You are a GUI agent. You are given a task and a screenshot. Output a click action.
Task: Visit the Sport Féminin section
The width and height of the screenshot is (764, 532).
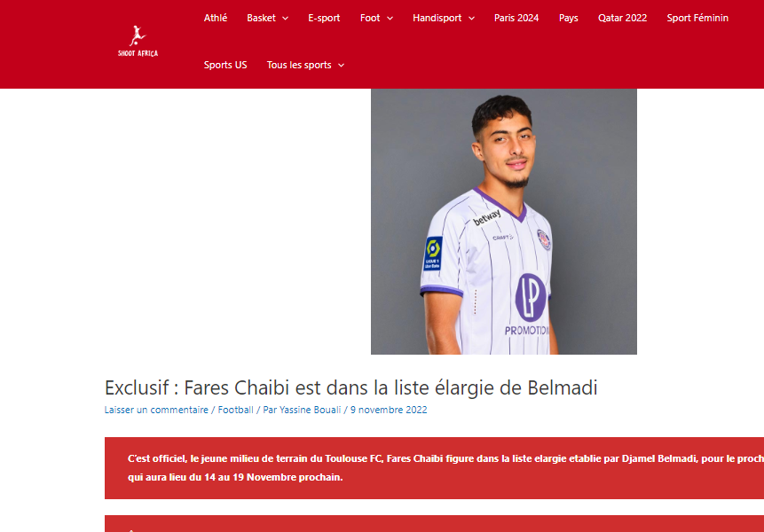point(697,18)
